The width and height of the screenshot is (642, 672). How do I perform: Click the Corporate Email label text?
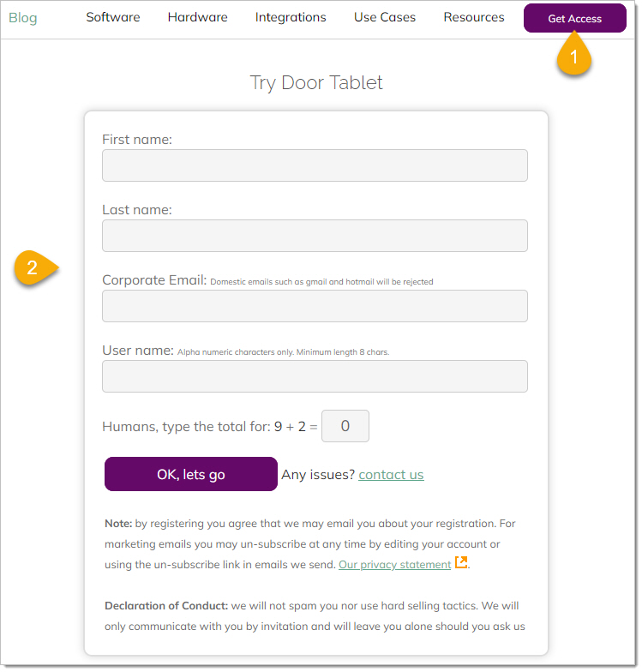pos(154,280)
